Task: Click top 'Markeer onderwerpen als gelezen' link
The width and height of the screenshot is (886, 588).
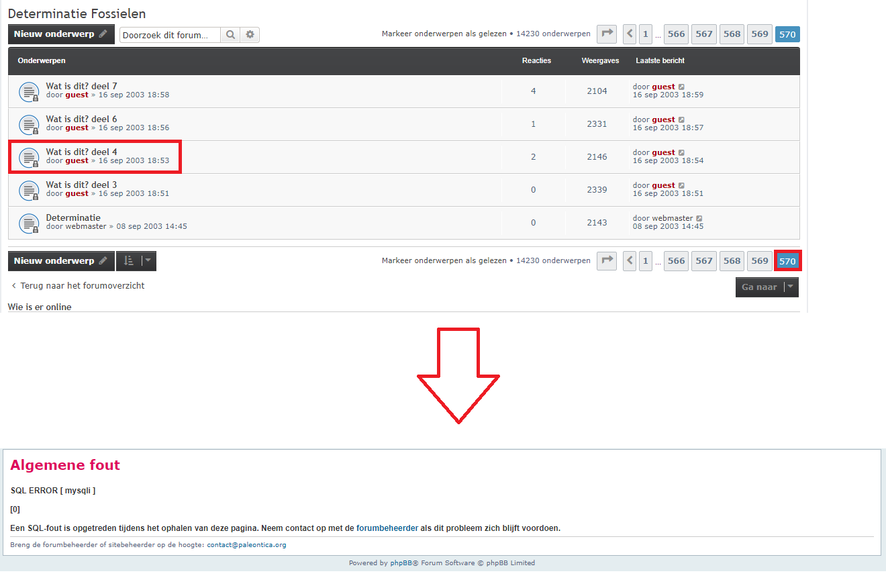Action: 444,34
